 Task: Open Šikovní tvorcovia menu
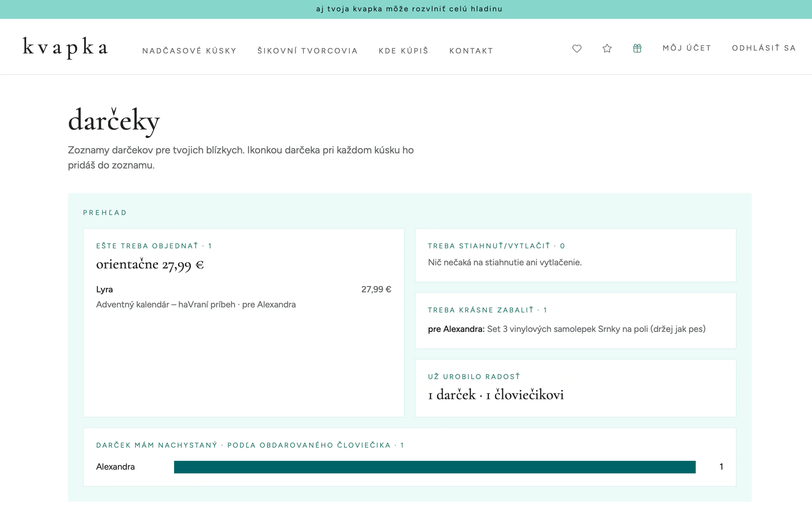pos(307,51)
